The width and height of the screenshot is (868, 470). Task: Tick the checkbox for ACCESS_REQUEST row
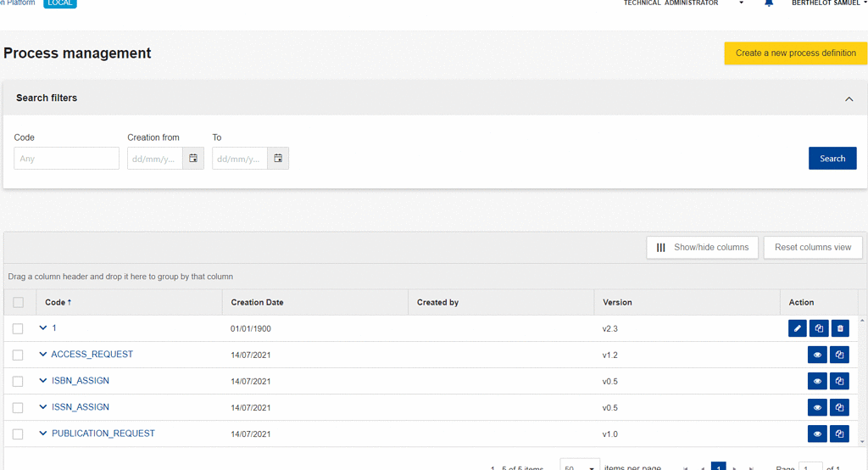point(18,355)
